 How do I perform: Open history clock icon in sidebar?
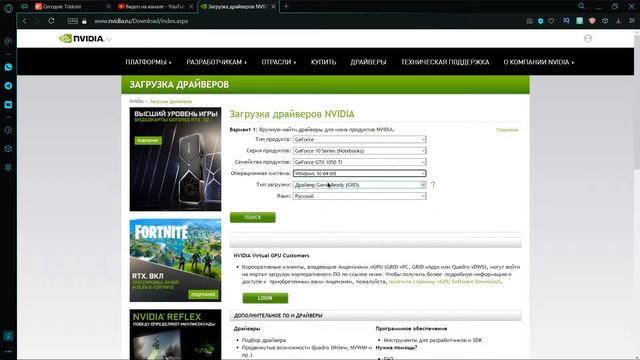[8, 130]
